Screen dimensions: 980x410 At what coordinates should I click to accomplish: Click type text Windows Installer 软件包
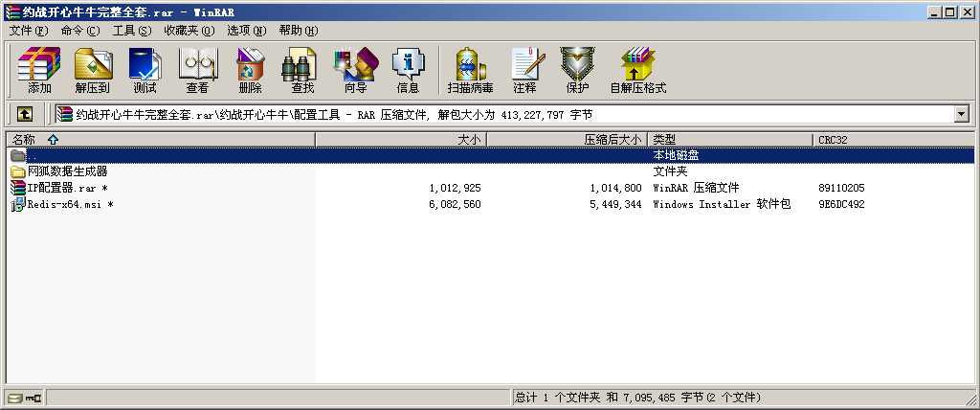coord(722,204)
